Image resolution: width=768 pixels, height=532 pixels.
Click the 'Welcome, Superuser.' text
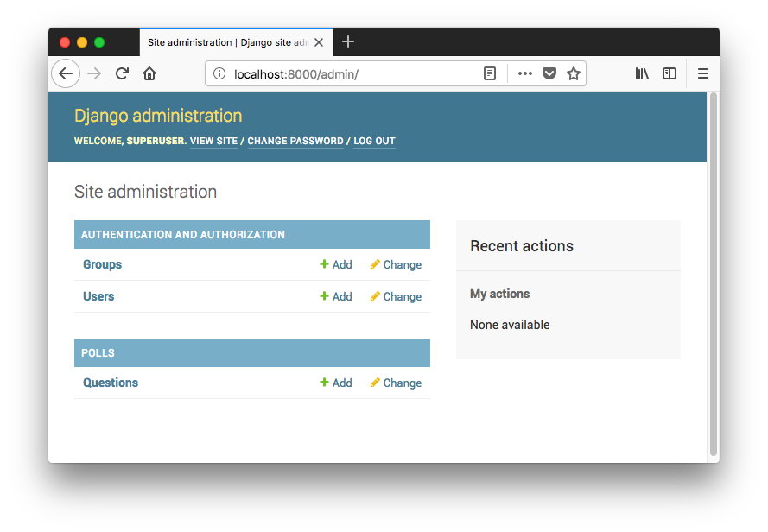(x=130, y=141)
